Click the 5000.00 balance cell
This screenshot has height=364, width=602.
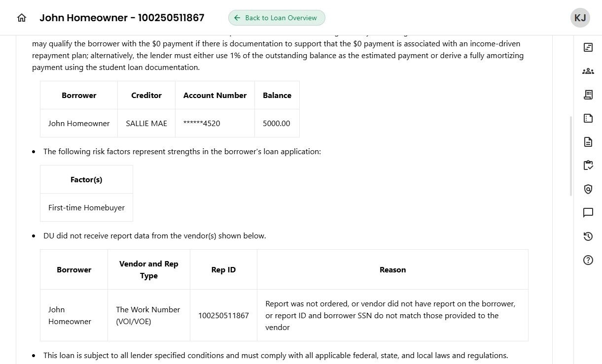pos(277,123)
